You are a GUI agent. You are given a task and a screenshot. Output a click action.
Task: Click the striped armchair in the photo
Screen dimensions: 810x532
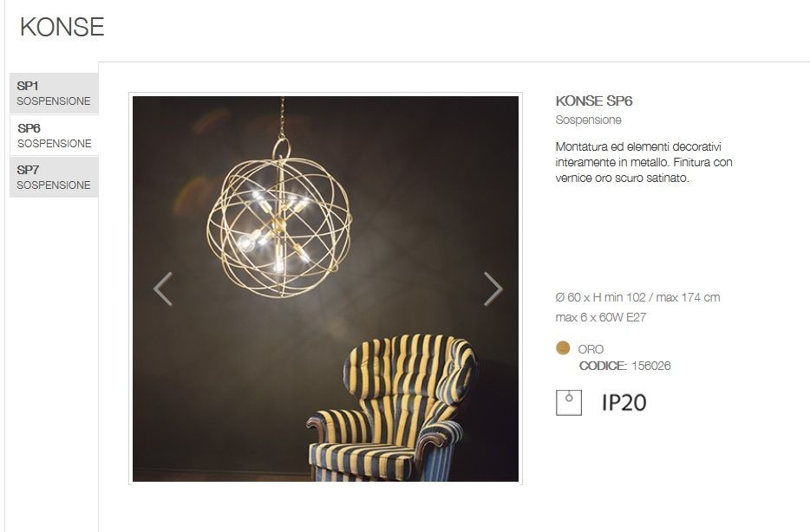392,407
